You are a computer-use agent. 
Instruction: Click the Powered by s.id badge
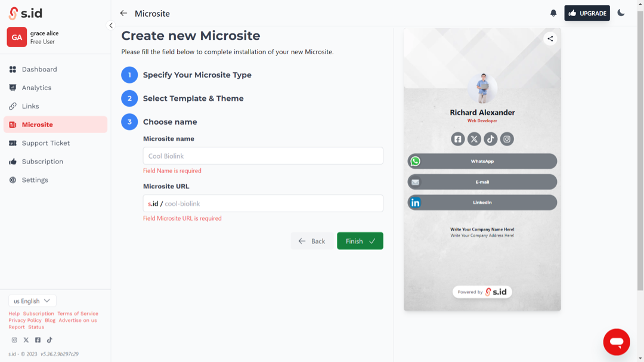(482, 292)
